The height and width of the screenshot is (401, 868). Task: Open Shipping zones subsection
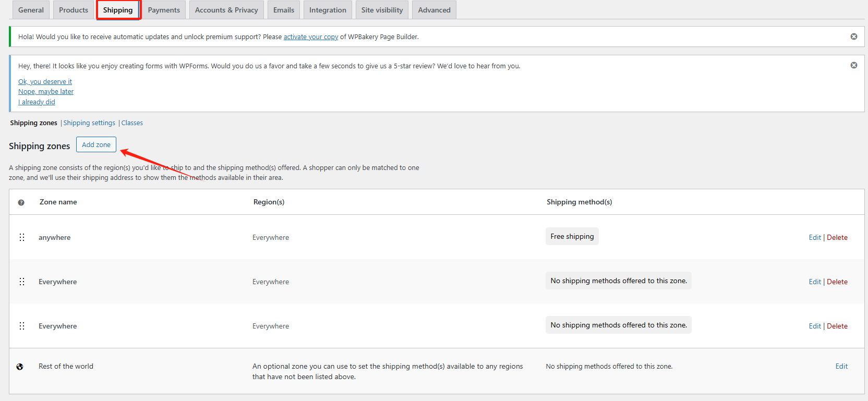pyautogui.click(x=34, y=123)
